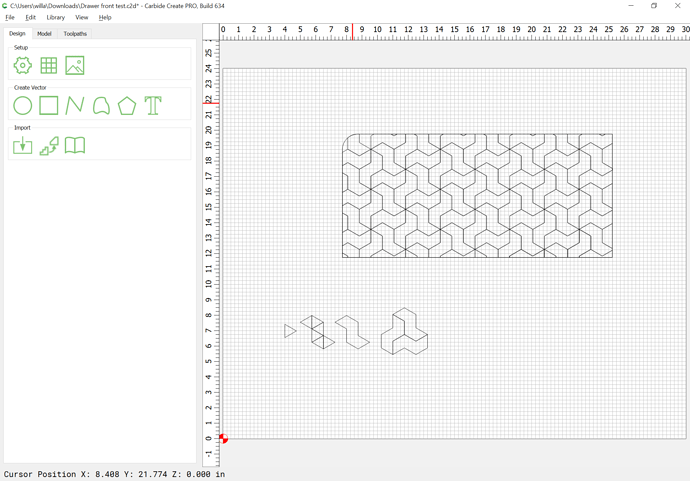The width and height of the screenshot is (690, 481).
Task: Switch to the Design tab
Action: (x=18, y=33)
